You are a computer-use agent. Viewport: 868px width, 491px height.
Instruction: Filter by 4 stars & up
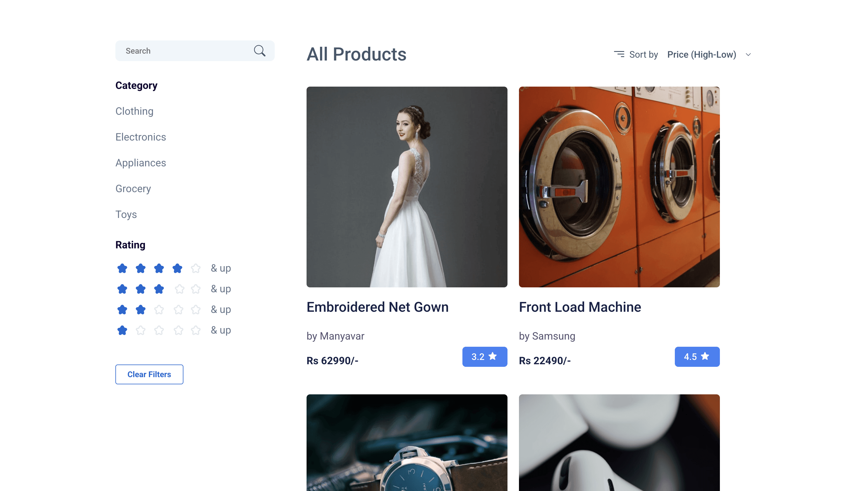click(x=221, y=268)
